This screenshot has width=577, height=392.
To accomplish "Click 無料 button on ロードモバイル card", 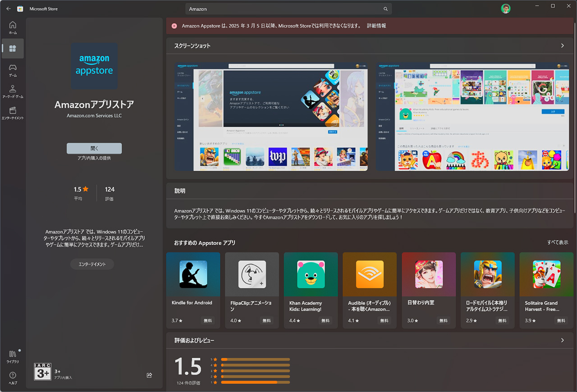I will click(x=502, y=321).
